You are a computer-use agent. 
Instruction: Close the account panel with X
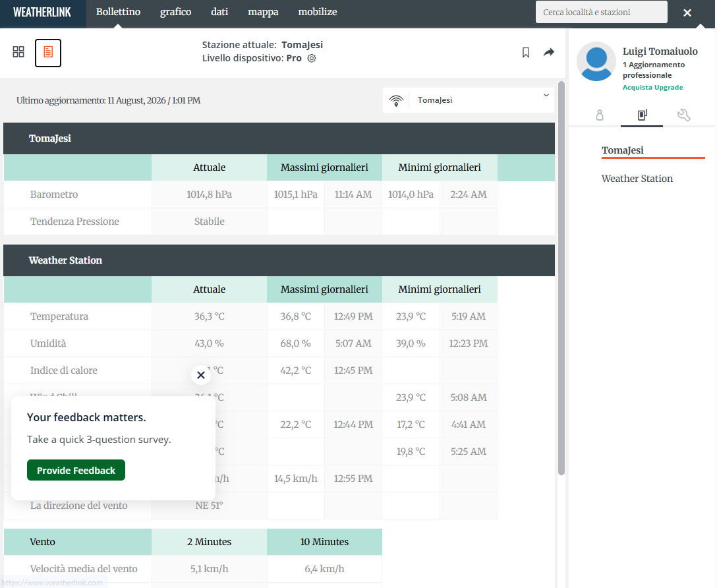[x=687, y=13]
